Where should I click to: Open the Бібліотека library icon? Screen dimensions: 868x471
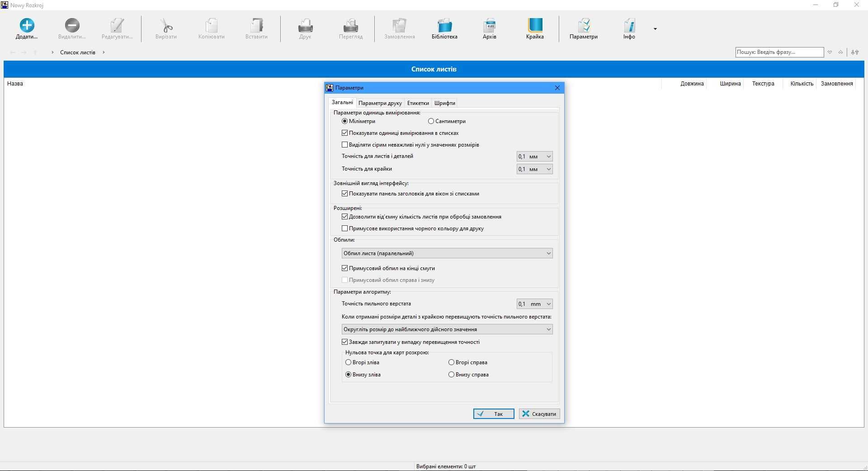click(x=444, y=25)
